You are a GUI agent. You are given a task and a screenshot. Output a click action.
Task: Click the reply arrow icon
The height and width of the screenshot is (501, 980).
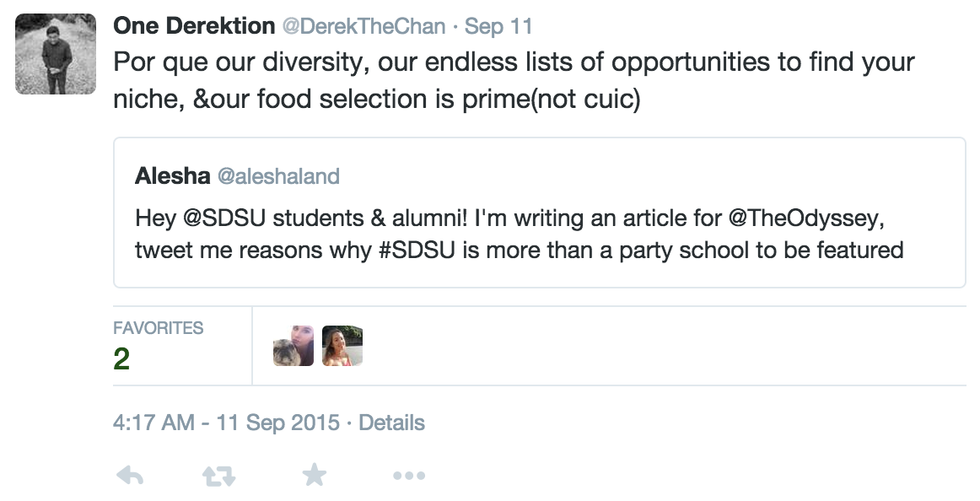click(x=130, y=476)
